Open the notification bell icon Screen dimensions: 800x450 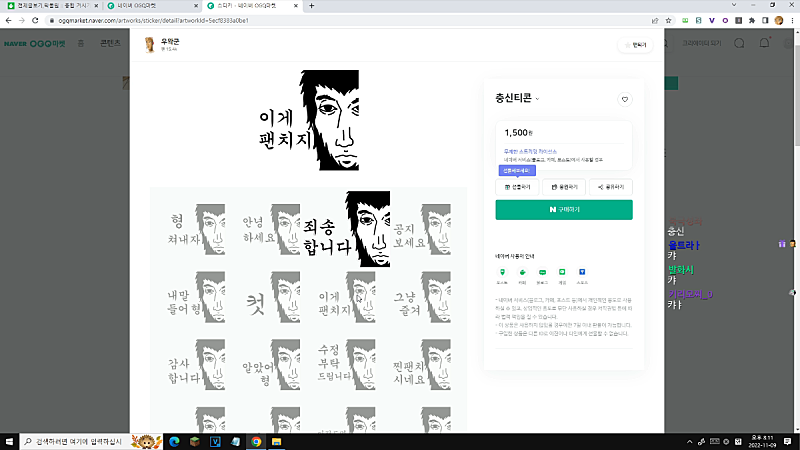[x=764, y=43]
